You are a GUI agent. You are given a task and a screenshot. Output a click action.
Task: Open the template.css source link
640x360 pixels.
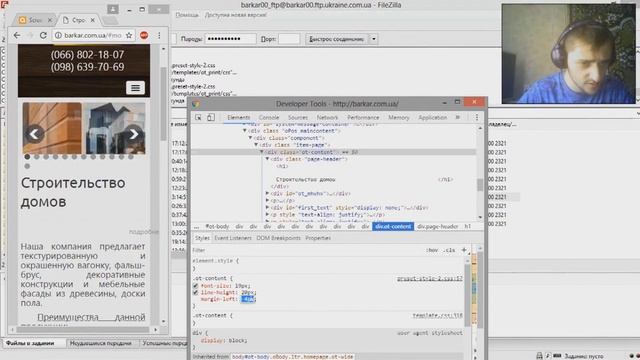tap(437, 316)
